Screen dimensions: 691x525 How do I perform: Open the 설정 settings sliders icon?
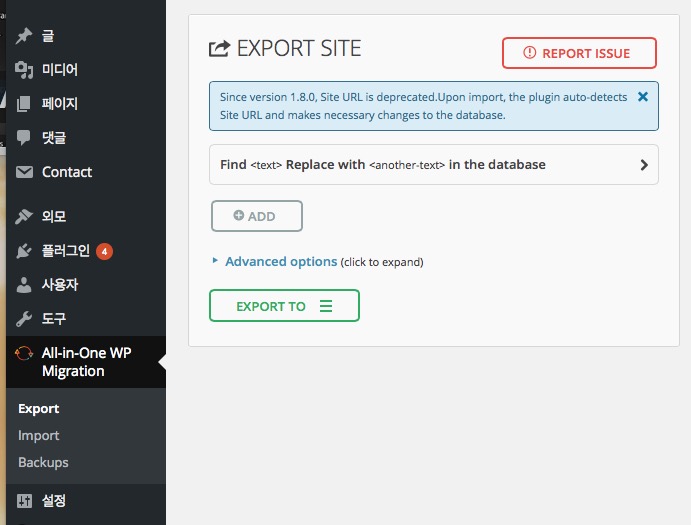coord(24,501)
